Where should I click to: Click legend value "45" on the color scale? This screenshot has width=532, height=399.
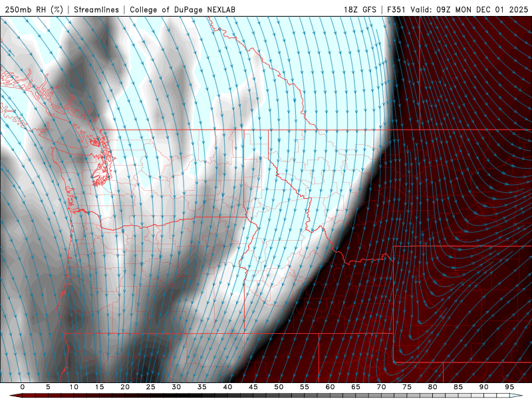pos(253,387)
